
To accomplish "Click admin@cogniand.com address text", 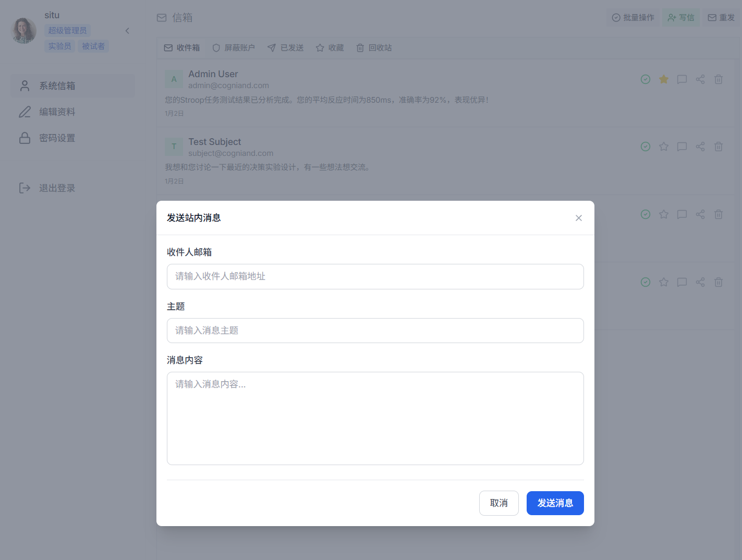I will (228, 86).
